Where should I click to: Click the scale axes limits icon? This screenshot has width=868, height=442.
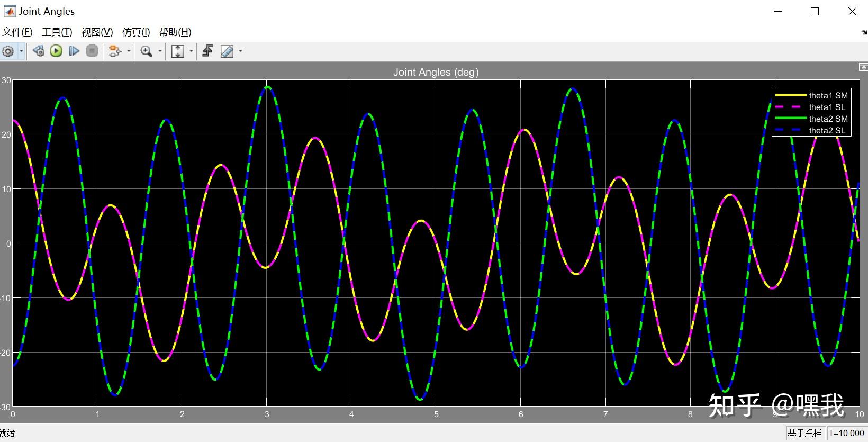tap(178, 51)
